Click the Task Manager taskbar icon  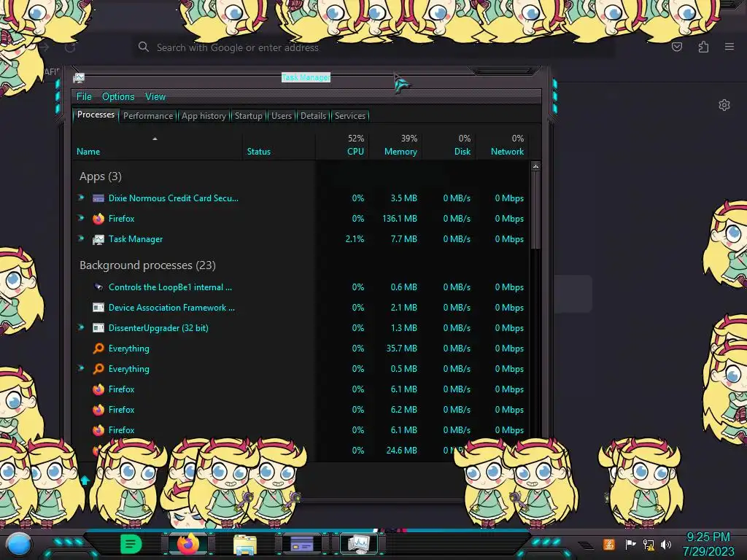tap(358, 544)
